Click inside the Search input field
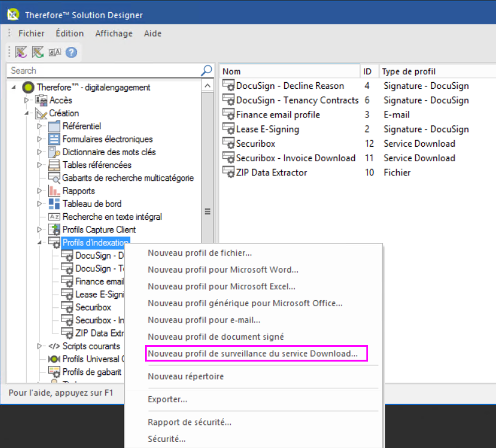496x448 pixels. (105, 70)
